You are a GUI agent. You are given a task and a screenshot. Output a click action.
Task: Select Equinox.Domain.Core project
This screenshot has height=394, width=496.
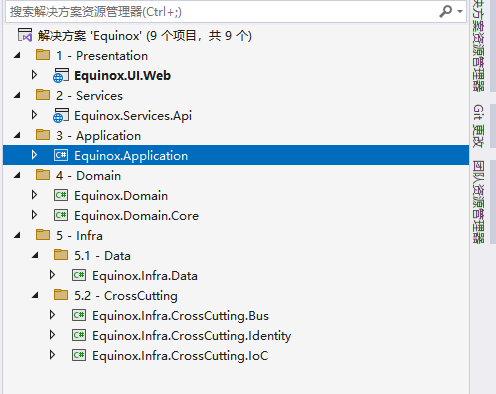136,216
